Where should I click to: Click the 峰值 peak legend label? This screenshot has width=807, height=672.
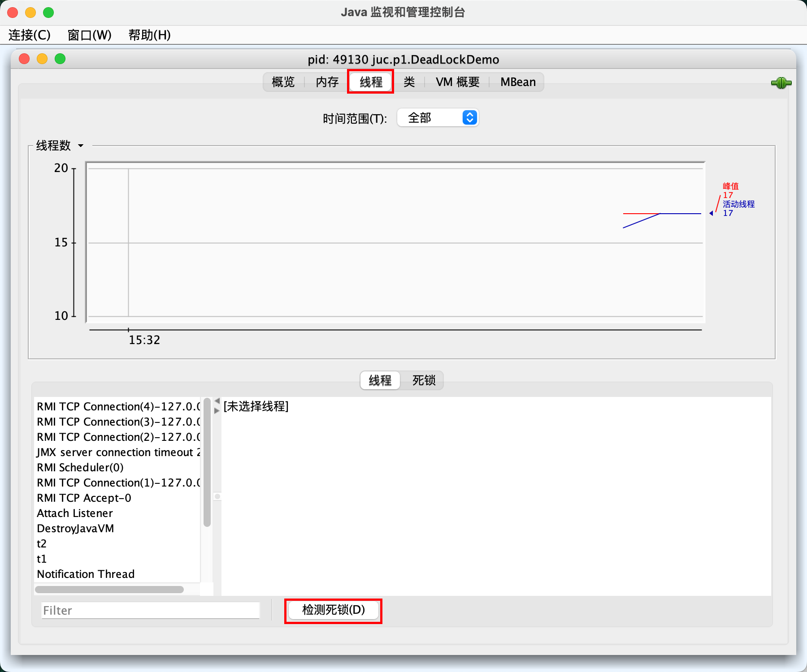point(730,186)
